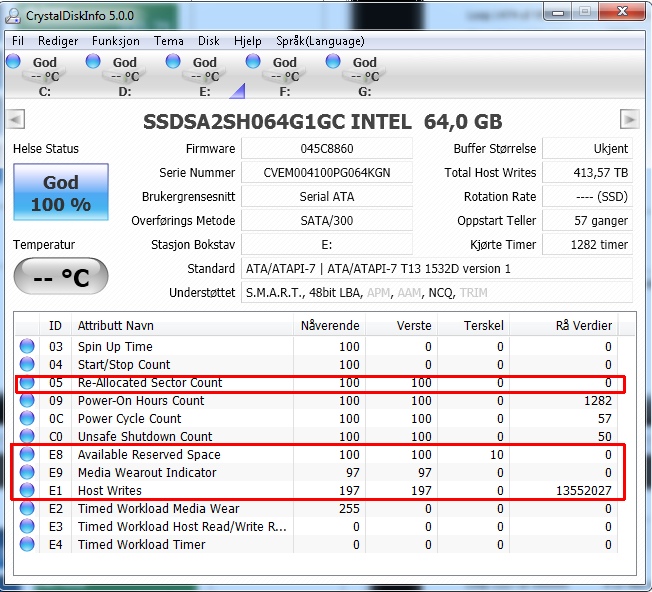The image size is (652, 592).
Task: Click the Oppstart Teller 57 ganger value
Action: [588, 220]
